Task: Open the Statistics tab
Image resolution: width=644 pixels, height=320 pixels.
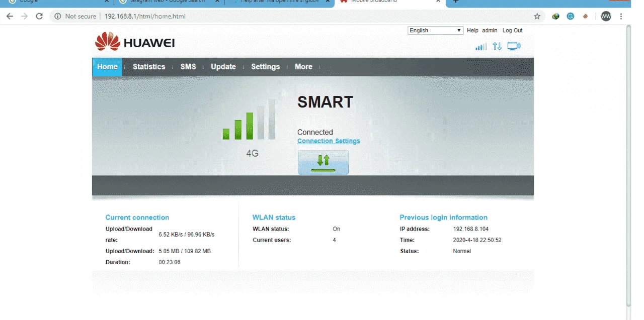Action: pos(149,67)
